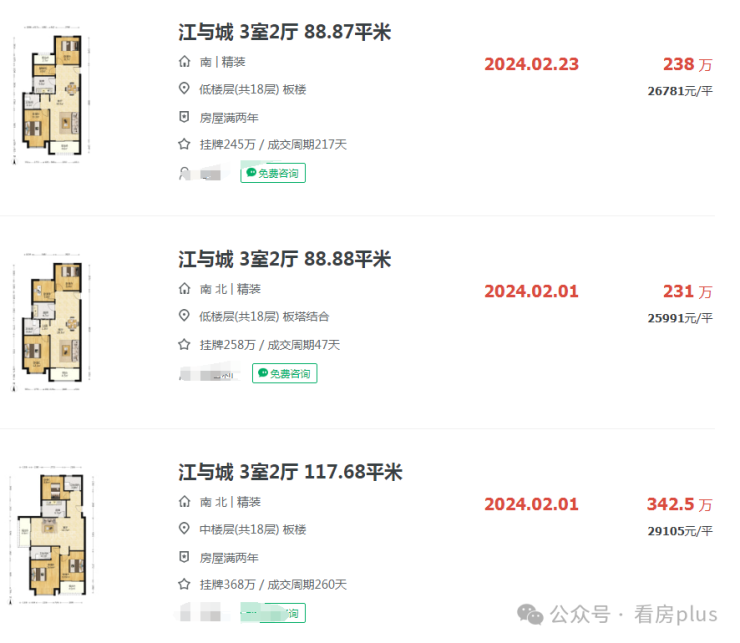Open the 江与城 88.88平米 listing title
Screen dimensions: 740x643
[284, 260]
